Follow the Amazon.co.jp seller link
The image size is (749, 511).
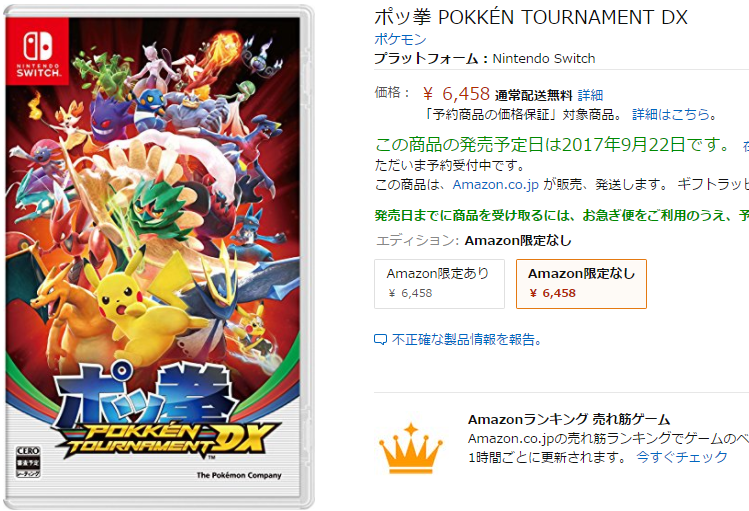(495, 184)
